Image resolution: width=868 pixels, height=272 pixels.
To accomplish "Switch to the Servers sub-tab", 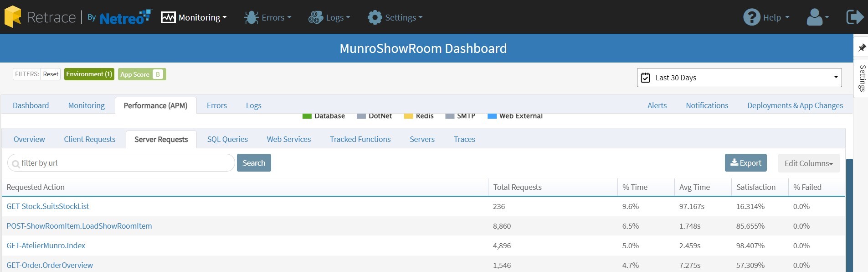I will 422,139.
